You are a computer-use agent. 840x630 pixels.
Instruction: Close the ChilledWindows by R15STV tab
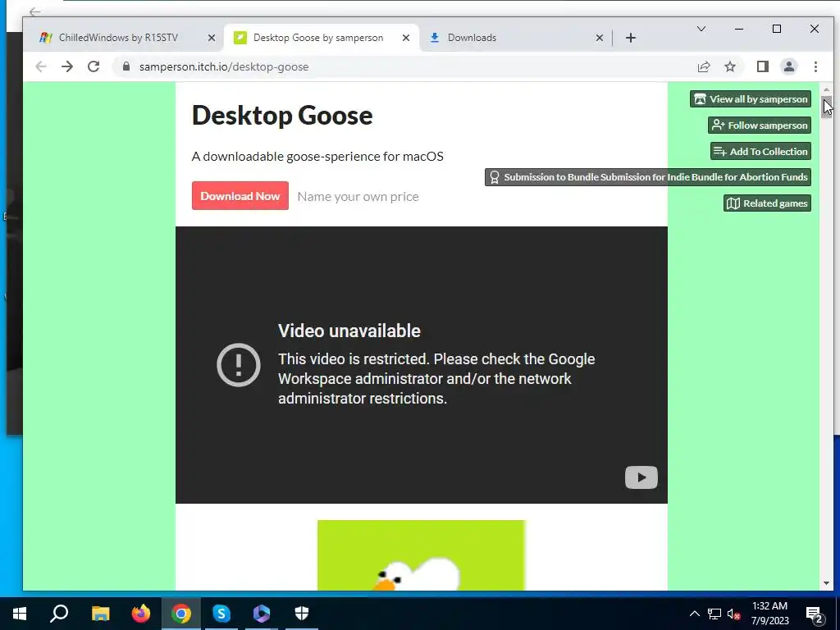[x=212, y=38]
